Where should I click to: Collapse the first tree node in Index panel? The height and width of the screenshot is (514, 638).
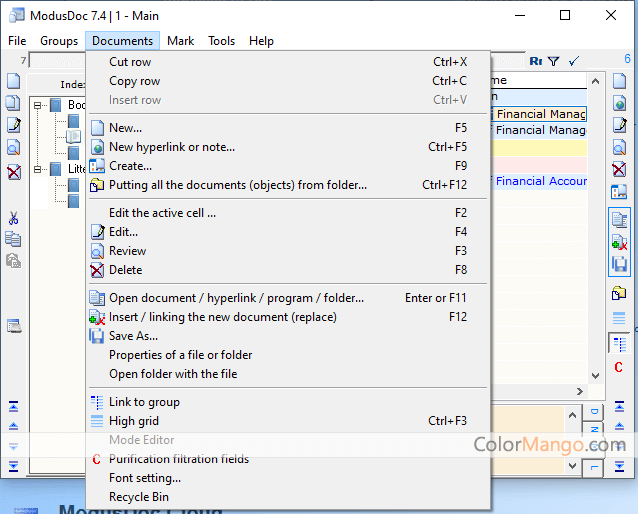pos(38,105)
